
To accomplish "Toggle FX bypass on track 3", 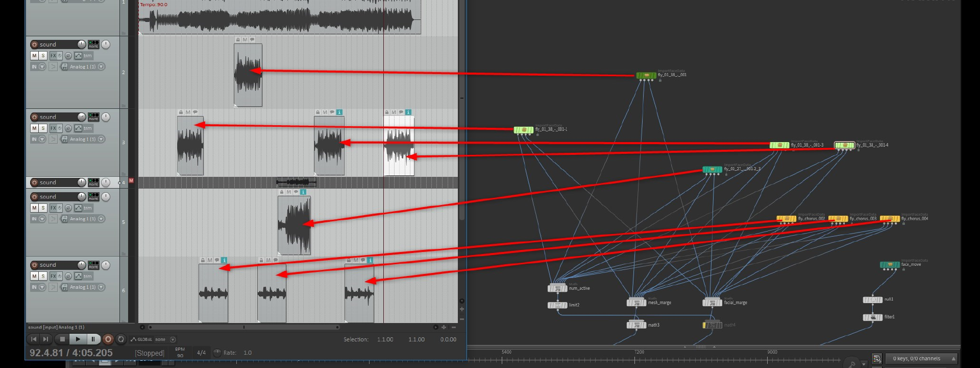I will click(x=60, y=128).
